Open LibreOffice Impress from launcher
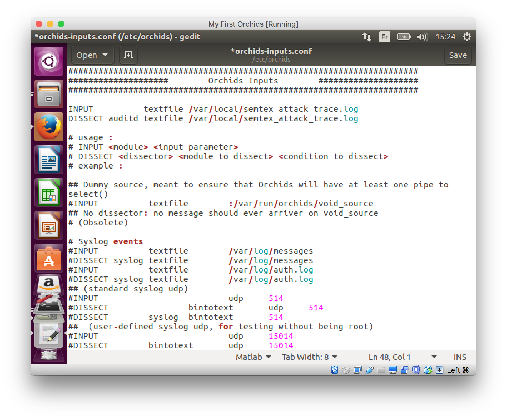The height and width of the screenshot is (420, 507). (x=49, y=225)
